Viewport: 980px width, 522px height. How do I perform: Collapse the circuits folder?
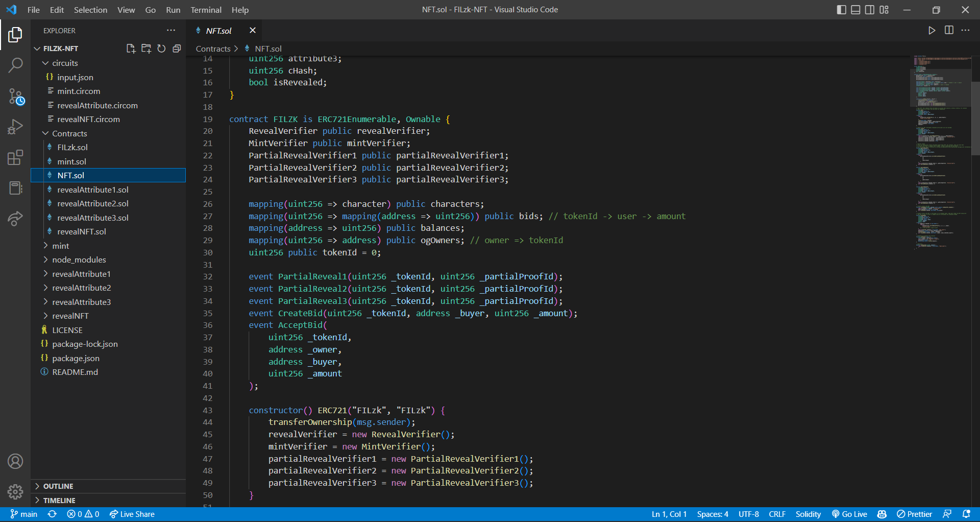65,63
